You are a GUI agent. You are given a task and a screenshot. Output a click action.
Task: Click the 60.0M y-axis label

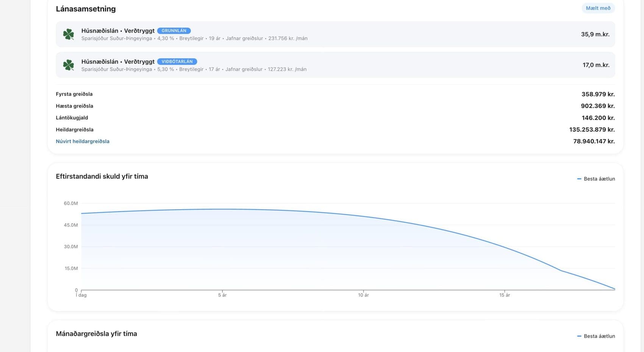[x=71, y=203]
